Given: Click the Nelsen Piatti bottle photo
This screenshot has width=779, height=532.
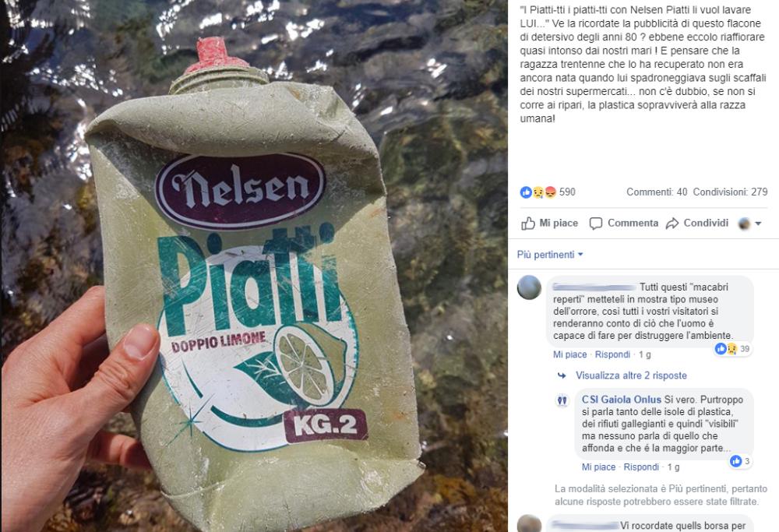Looking at the screenshot, I should [254, 266].
